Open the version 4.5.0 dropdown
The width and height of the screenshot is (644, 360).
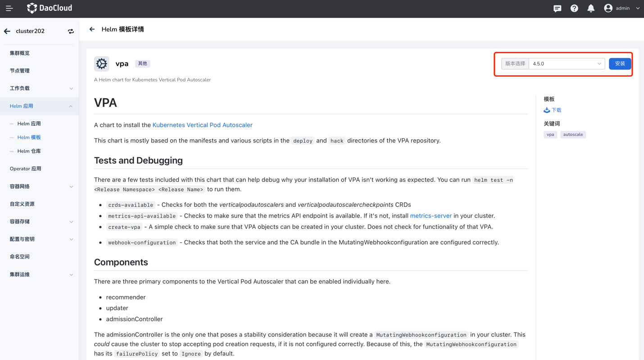tap(567, 64)
